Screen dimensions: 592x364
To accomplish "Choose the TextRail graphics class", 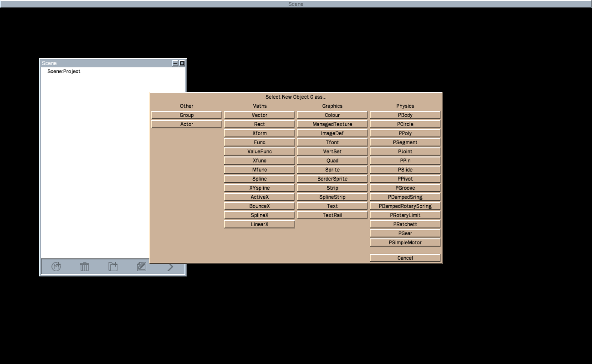I will click(x=332, y=215).
